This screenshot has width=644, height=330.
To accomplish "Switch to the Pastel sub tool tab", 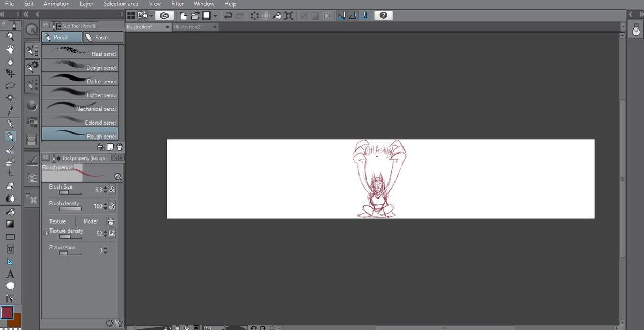I will click(x=103, y=37).
